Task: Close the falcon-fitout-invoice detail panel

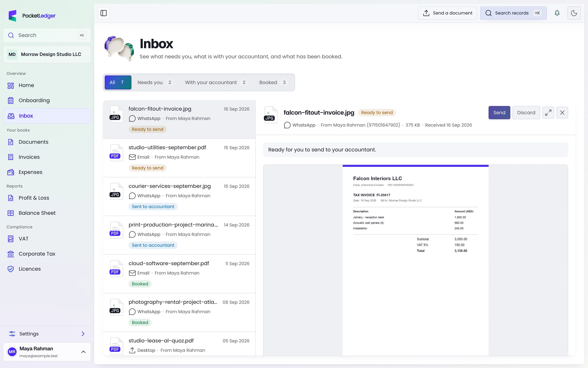Action: pyautogui.click(x=562, y=112)
